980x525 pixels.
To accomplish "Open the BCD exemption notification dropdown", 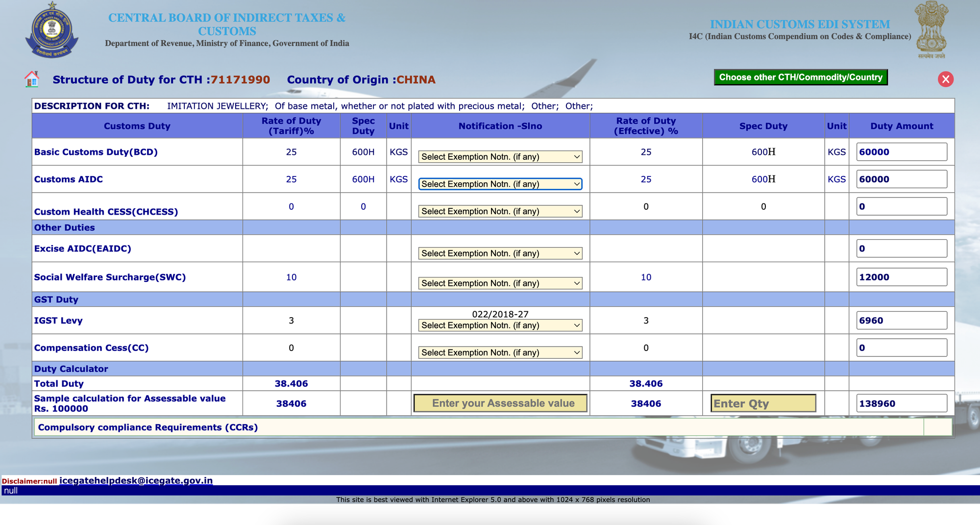I will (500, 157).
